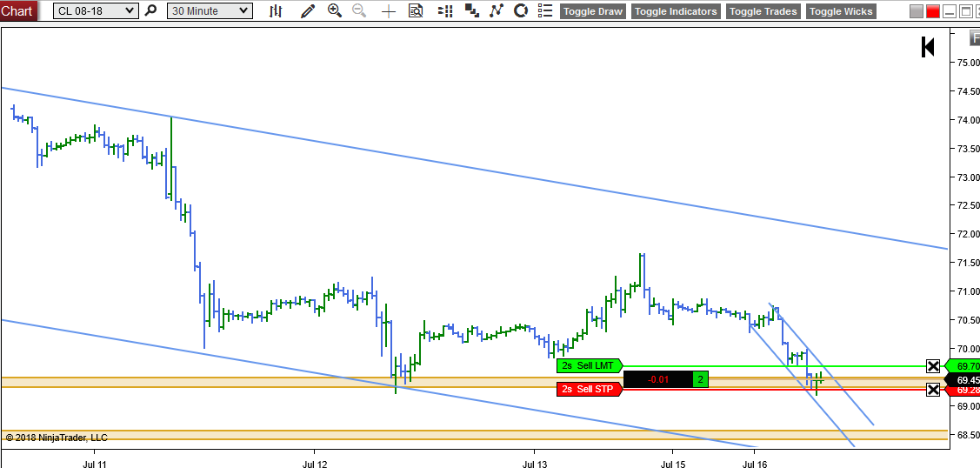Image resolution: width=980 pixels, height=468 pixels.
Task: Click the 69.28 stop price label
Action: click(x=963, y=391)
